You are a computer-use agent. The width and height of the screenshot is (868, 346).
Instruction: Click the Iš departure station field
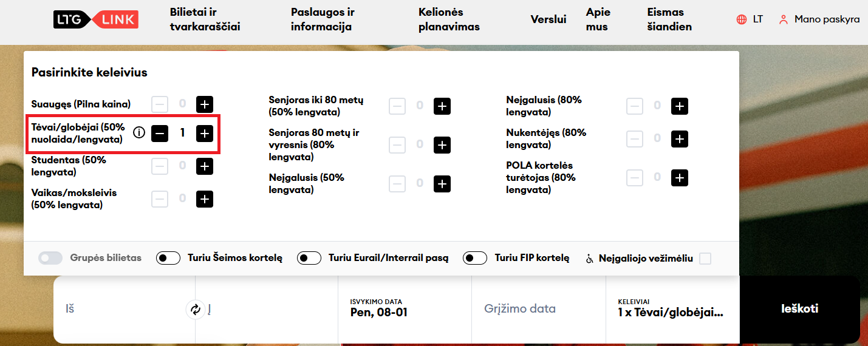pos(121,309)
